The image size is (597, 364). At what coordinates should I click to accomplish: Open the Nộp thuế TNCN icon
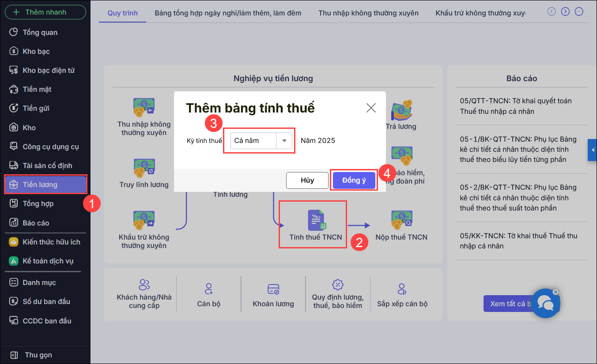(x=402, y=220)
